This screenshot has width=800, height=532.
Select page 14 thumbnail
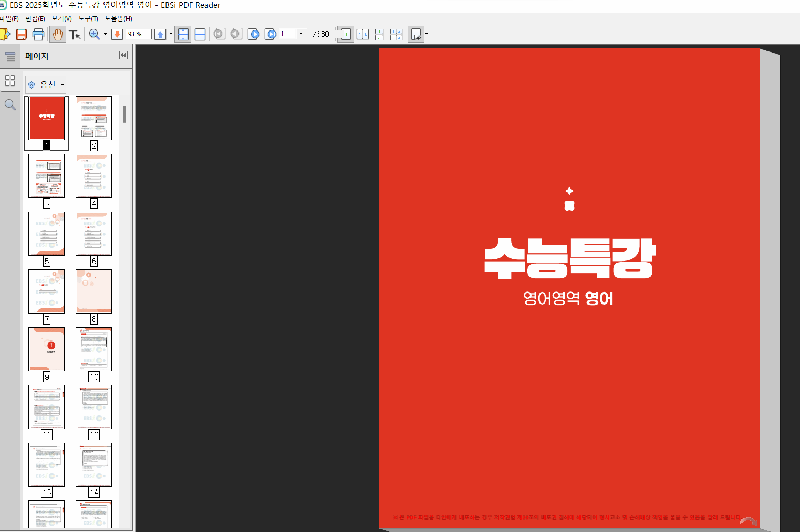tap(93, 465)
